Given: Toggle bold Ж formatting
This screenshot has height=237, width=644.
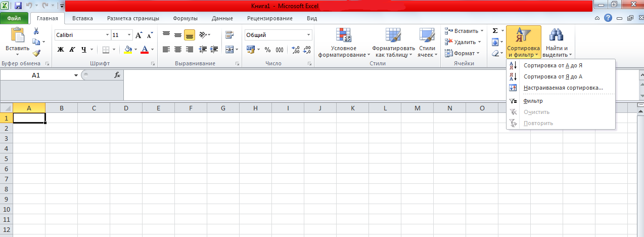Looking at the screenshot, I should [x=61, y=50].
